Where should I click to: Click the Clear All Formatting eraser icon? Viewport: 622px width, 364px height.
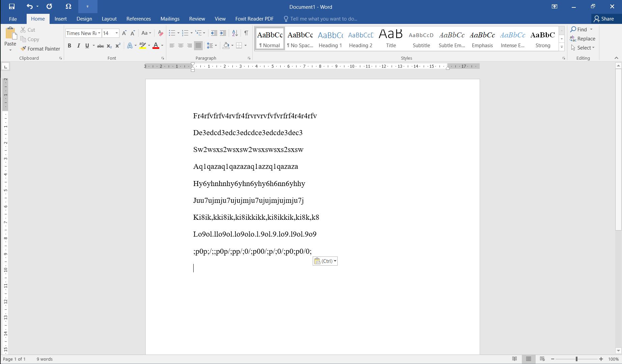click(x=161, y=33)
